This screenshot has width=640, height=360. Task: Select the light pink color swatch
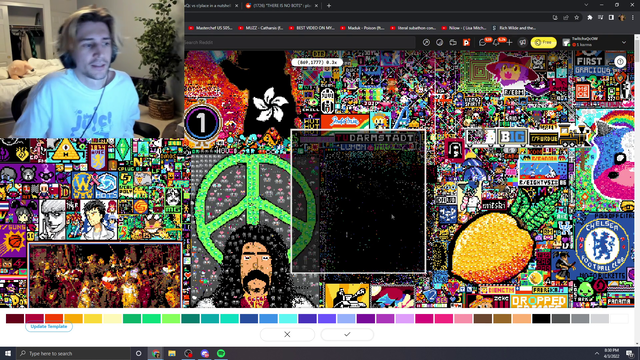[x=463, y=318]
